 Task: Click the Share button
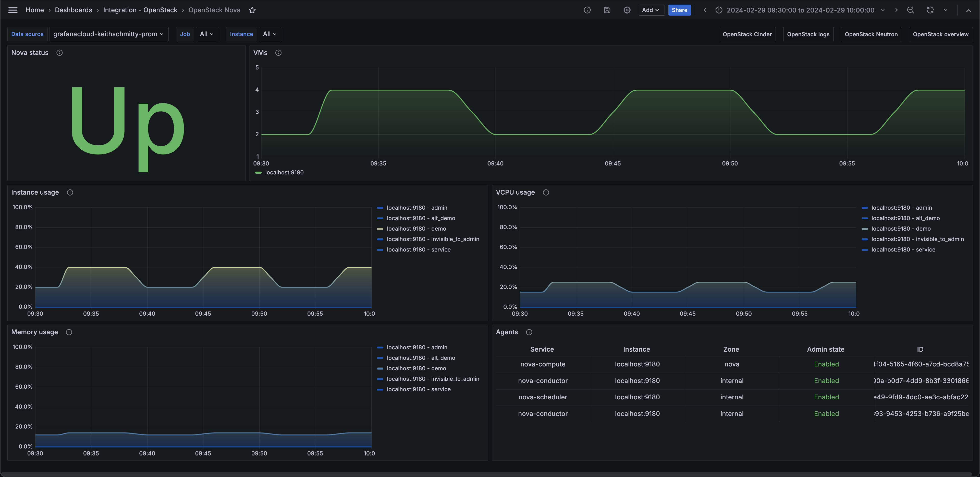click(679, 10)
